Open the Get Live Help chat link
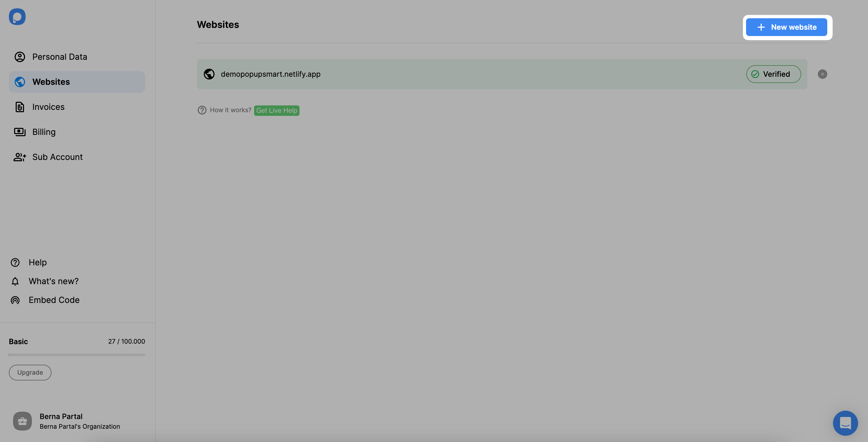The height and width of the screenshot is (442, 868). [276, 110]
